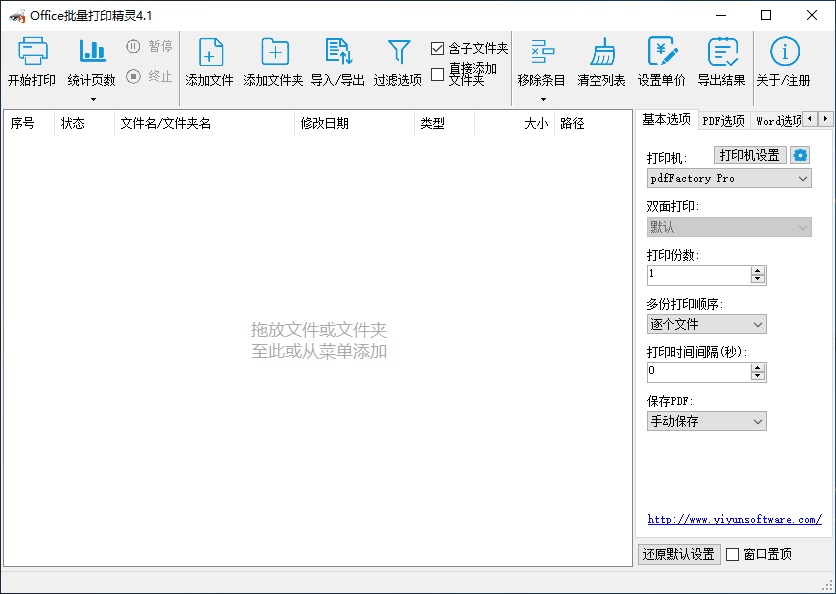
Task: Open the 过滤选项 funnel icon
Action: coord(398,53)
